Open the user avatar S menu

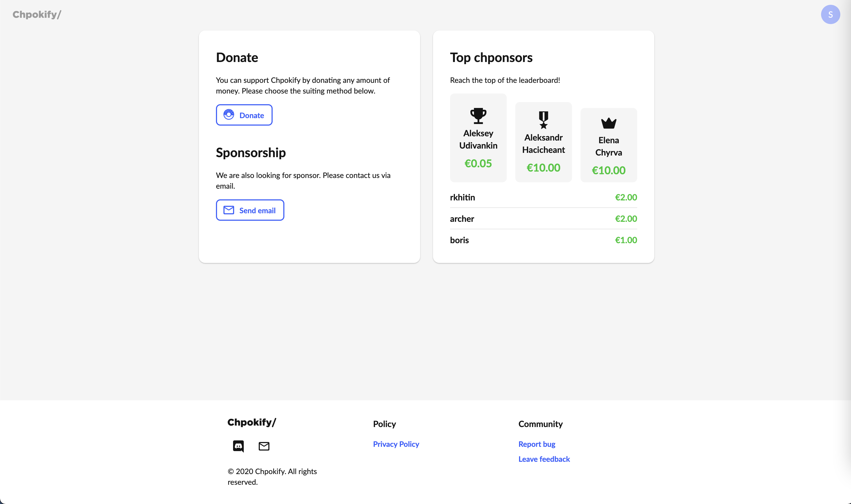830,14
